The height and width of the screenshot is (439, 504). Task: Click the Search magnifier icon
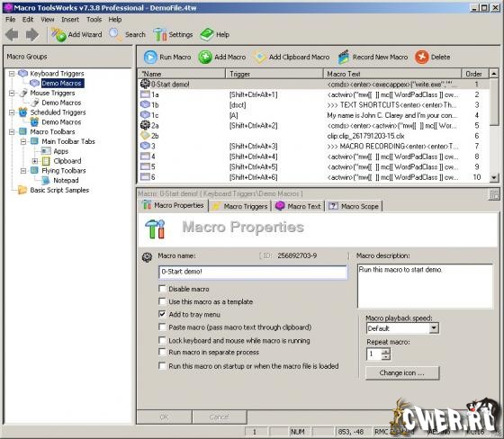tap(116, 34)
